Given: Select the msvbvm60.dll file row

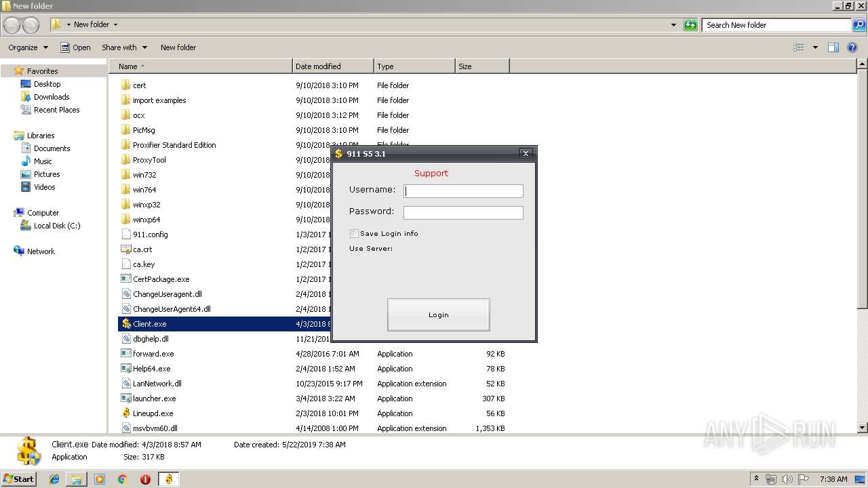Looking at the screenshot, I should coord(313,428).
